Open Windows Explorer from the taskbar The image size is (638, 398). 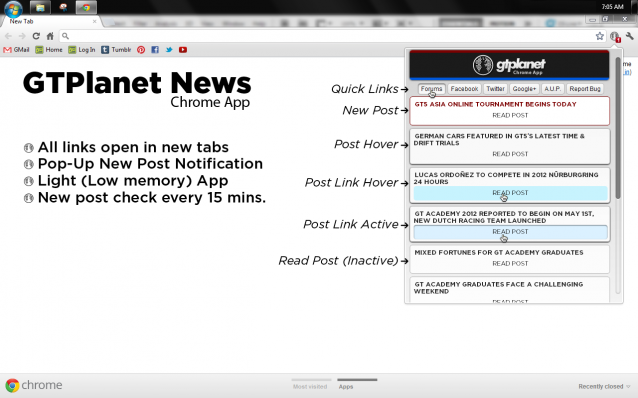40,7
